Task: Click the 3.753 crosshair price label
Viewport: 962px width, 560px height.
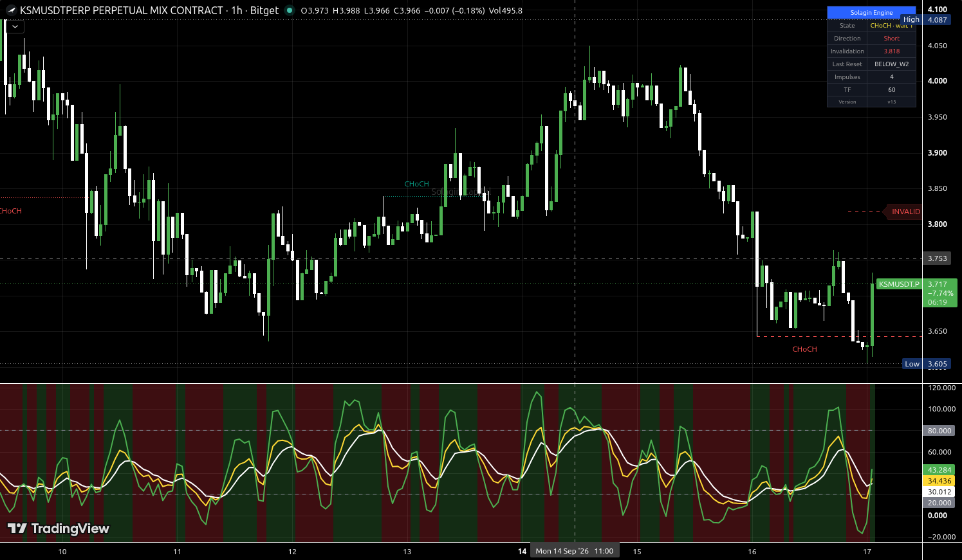Action: click(937, 258)
